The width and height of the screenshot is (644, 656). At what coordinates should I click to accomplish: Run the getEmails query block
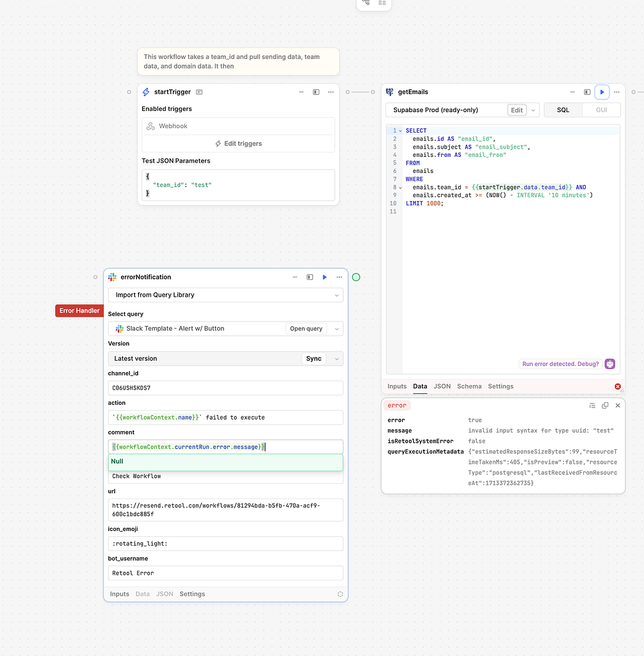(x=602, y=92)
